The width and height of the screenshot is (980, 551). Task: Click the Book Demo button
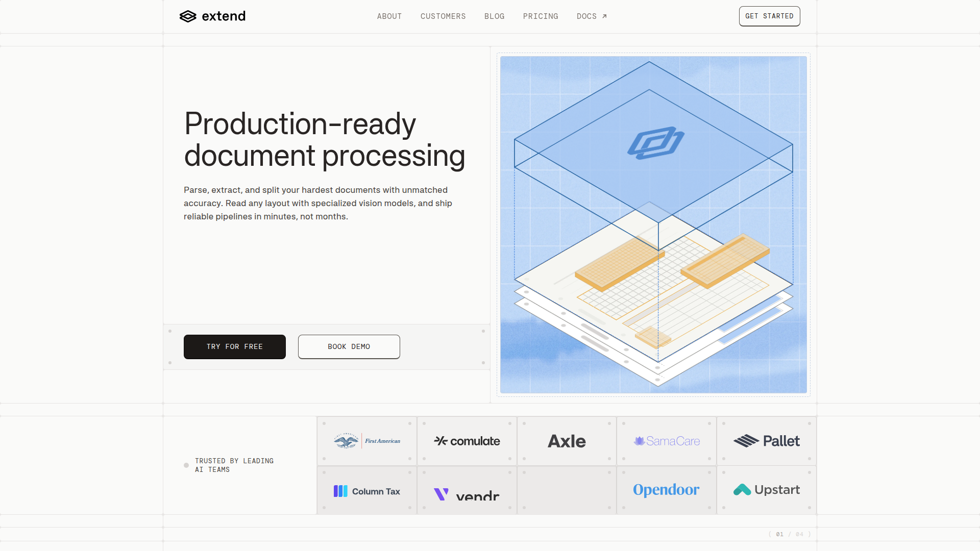point(349,347)
